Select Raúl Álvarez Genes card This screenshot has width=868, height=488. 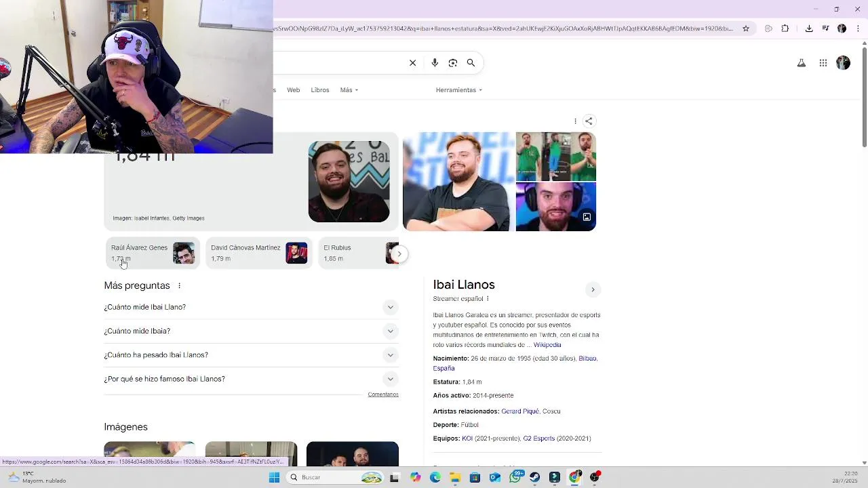pos(153,253)
